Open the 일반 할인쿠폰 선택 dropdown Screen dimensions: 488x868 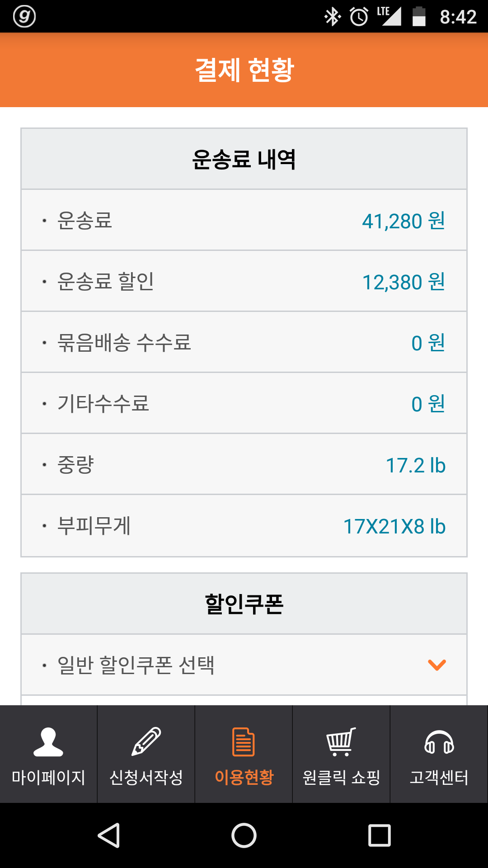136,665
